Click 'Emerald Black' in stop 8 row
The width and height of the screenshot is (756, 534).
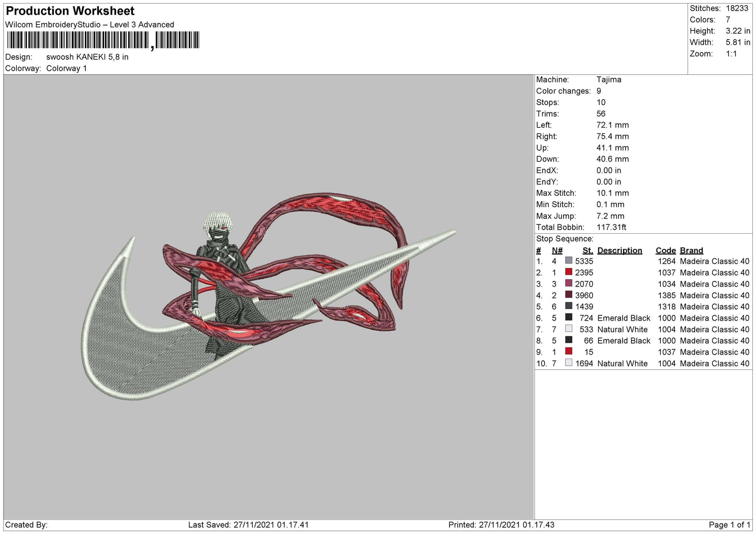tap(624, 341)
